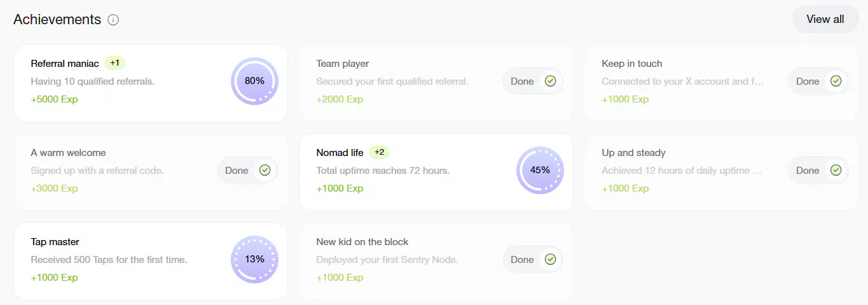Select the Done pill on A warm welcome
Viewport: 868px width, 305px height.
tap(247, 170)
